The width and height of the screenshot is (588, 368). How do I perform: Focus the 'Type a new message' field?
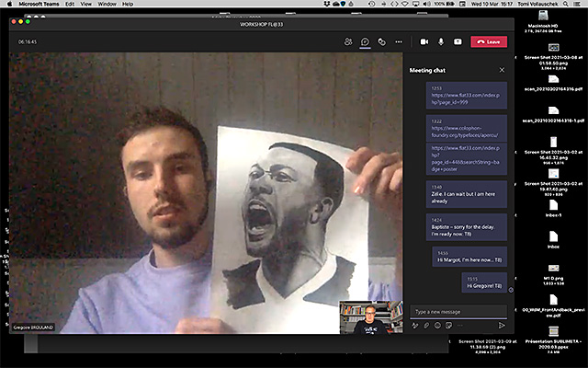[x=458, y=312]
